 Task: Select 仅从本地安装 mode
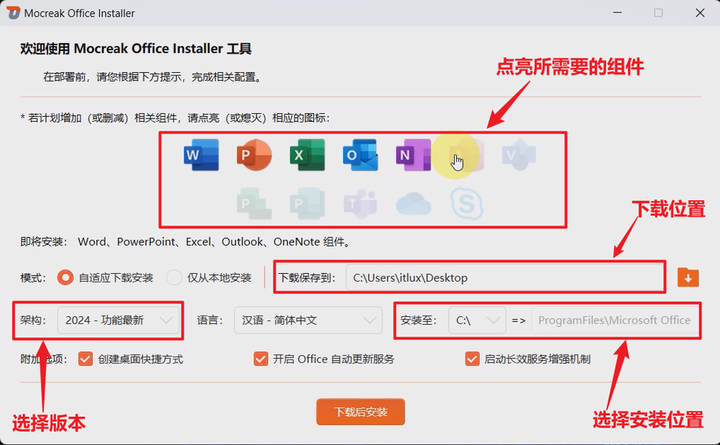209,278
